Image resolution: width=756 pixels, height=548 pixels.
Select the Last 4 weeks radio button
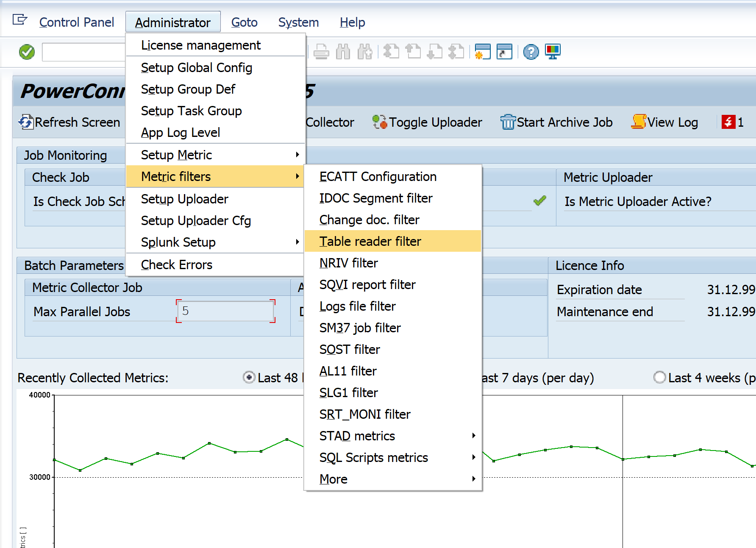tap(659, 377)
